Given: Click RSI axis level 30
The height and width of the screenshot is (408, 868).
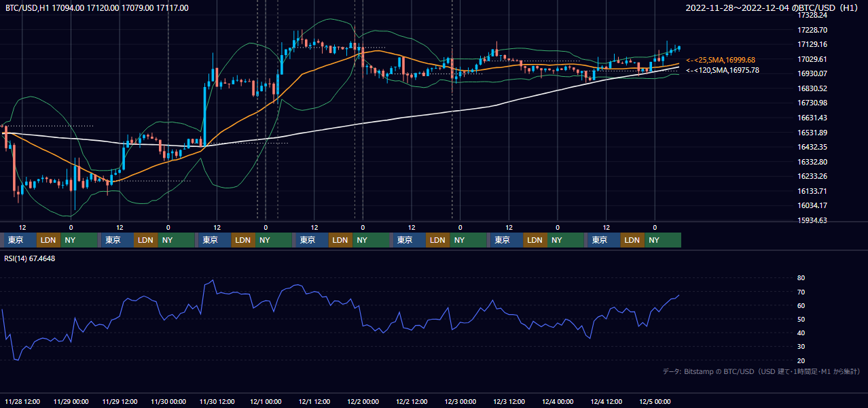Looking at the screenshot, I should [801, 347].
